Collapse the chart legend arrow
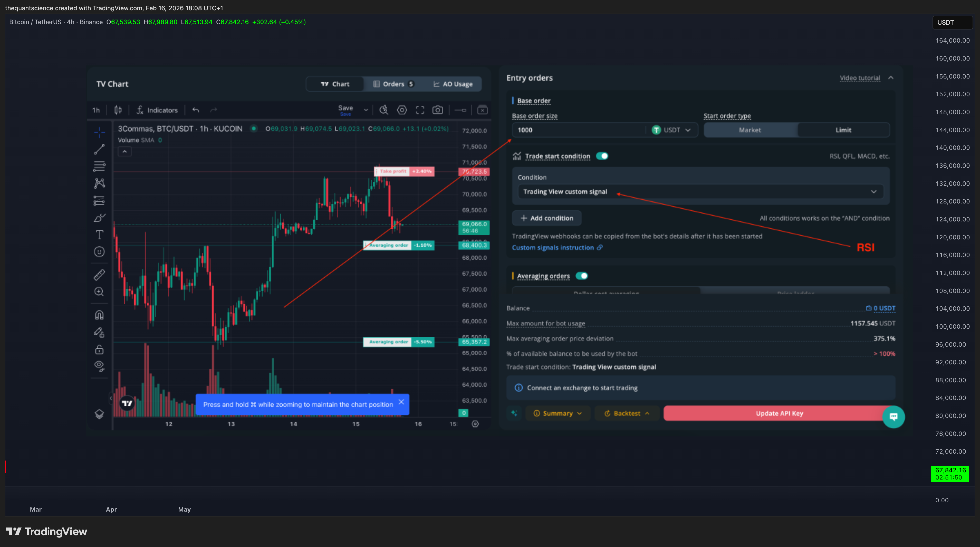Image resolution: width=980 pixels, height=547 pixels. click(124, 152)
